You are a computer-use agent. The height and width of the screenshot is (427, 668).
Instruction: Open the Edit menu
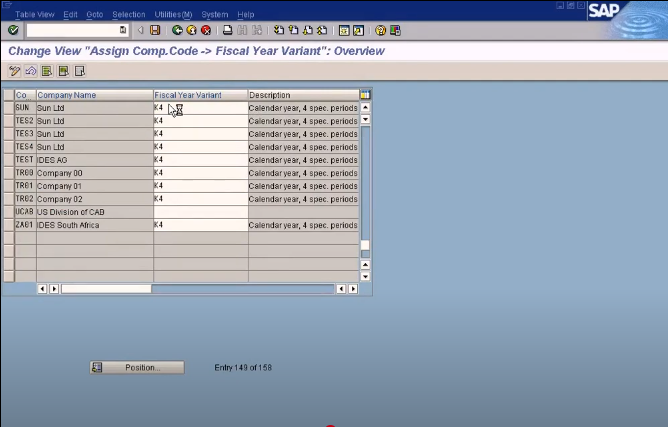(x=70, y=14)
